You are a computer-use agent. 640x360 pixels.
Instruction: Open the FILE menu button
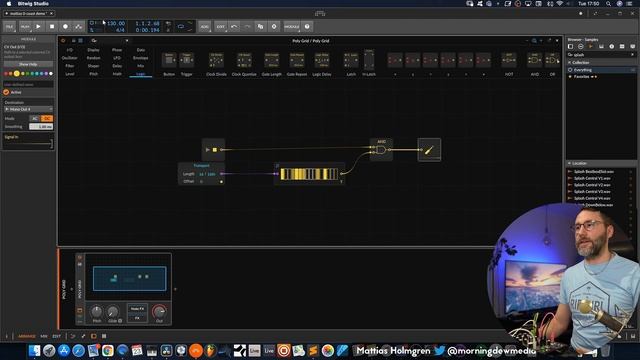pyautogui.click(x=9, y=27)
